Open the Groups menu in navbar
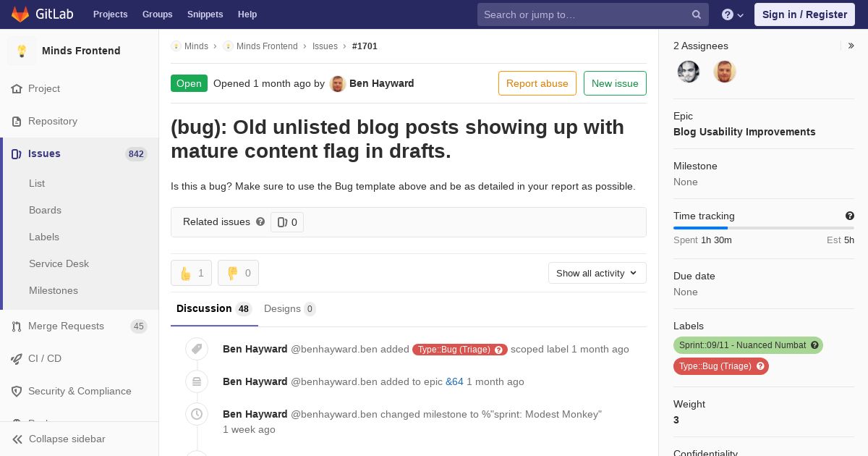Image resolution: width=868 pixels, height=456 pixels. (x=158, y=14)
